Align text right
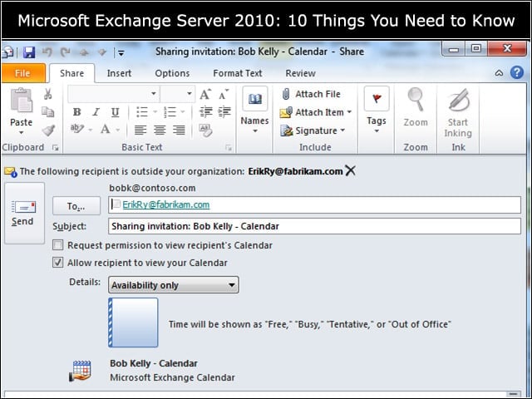The width and height of the screenshot is (532, 399). 179,130
